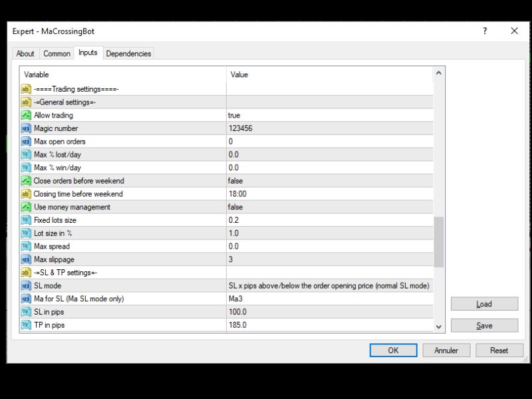Click the double icon beside Max % lost/day

(26, 155)
